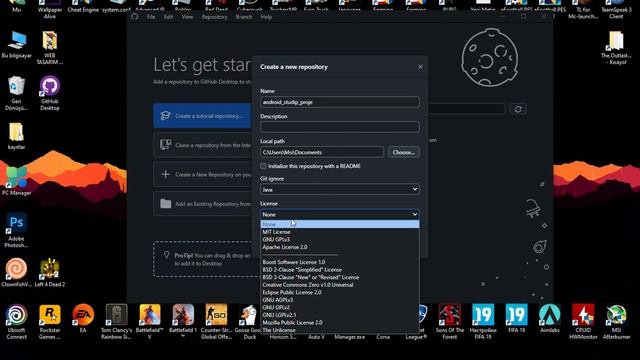Image resolution: width=640 pixels, height=360 pixels.
Task: Choose Boost Software License 1.0
Action: click(x=340, y=262)
